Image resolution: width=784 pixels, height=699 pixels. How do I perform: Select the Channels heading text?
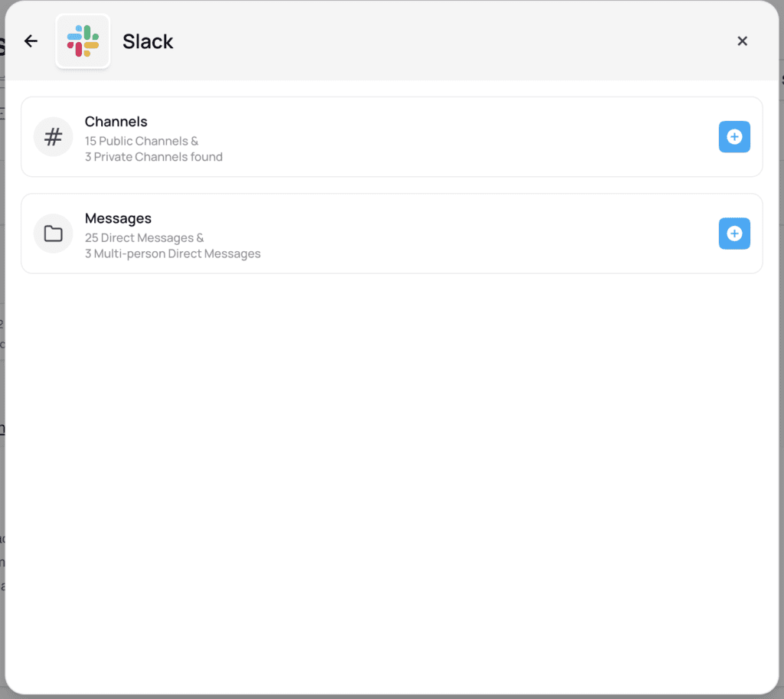pos(116,122)
